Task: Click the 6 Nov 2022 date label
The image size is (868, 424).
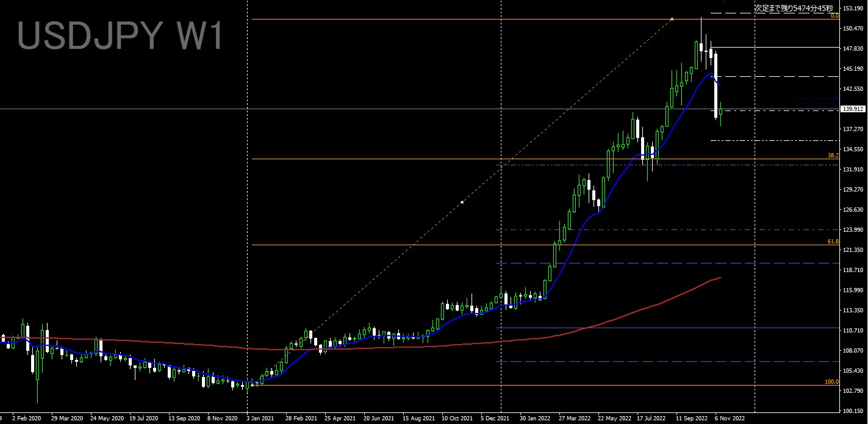Action: click(x=730, y=419)
